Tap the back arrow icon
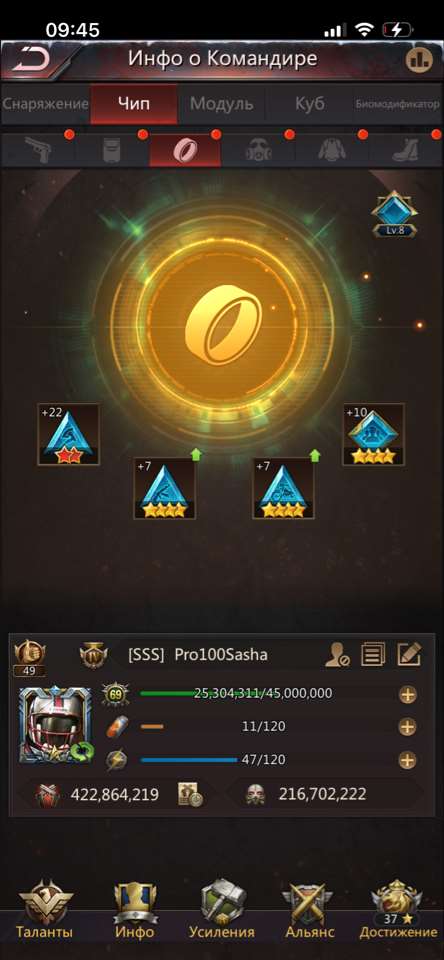This screenshot has width=444, height=960. (x=29, y=59)
